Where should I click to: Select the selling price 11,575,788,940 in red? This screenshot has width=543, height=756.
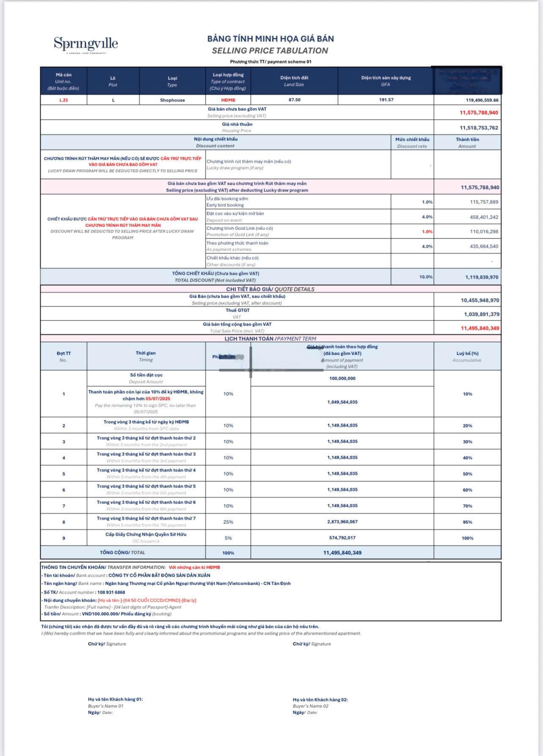[x=479, y=113]
